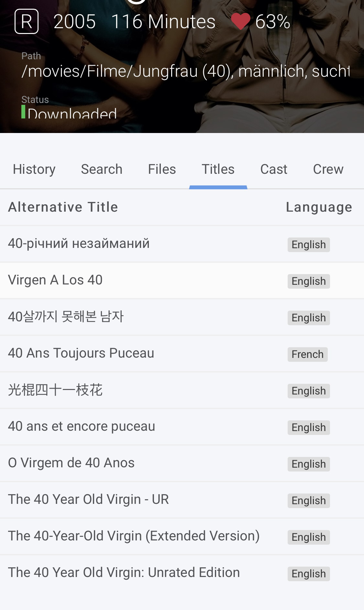Click English label beside 40 ans et encore puceau

(x=309, y=427)
